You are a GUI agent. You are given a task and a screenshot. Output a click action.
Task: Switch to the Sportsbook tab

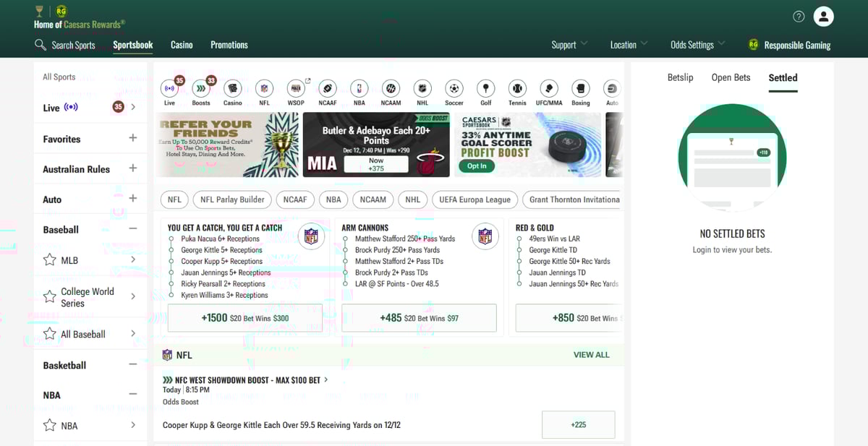[x=133, y=45]
